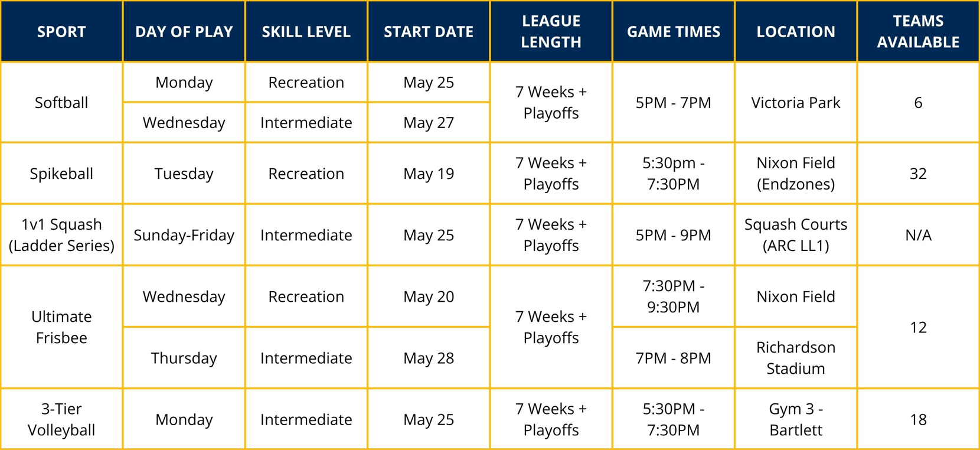Screen dimensions: 980x450
Task: Click the Softball sport cell
Action: point(61,102)
